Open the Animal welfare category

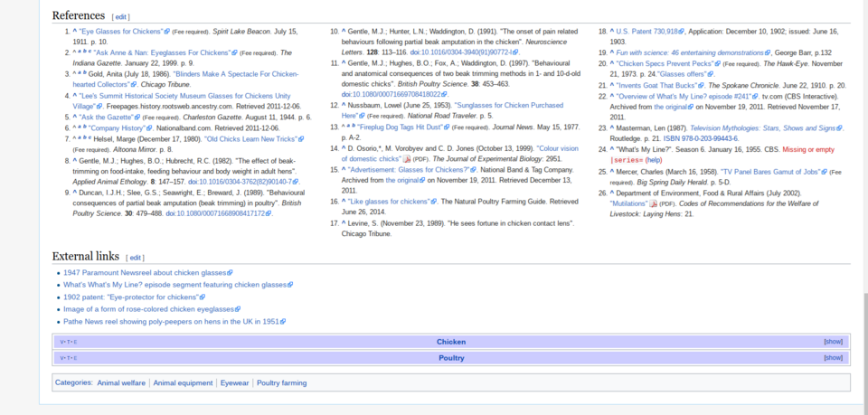coord(121,383)
